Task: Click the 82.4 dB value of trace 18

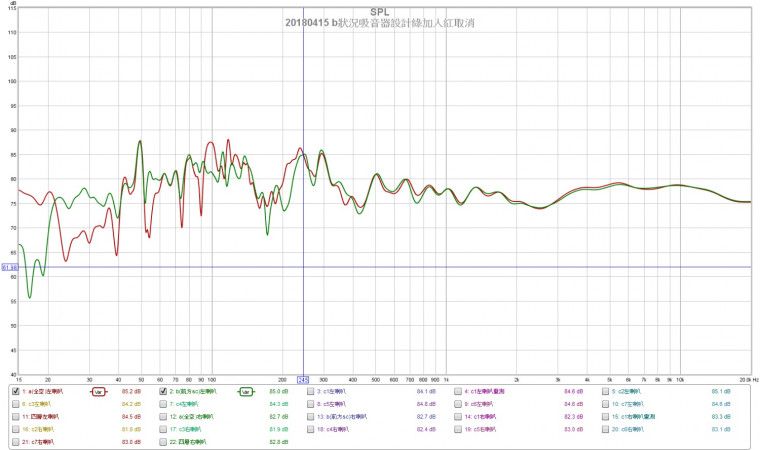Action: click(426, 429)
